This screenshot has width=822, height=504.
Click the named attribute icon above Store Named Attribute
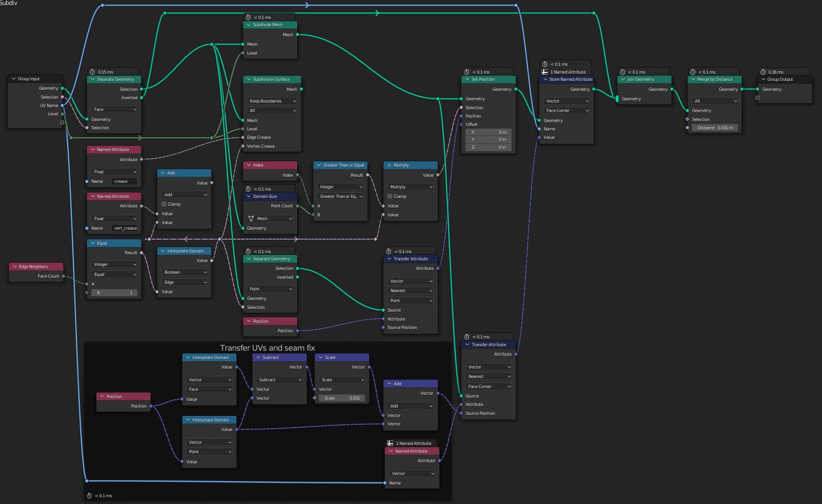tap(545, 72)
